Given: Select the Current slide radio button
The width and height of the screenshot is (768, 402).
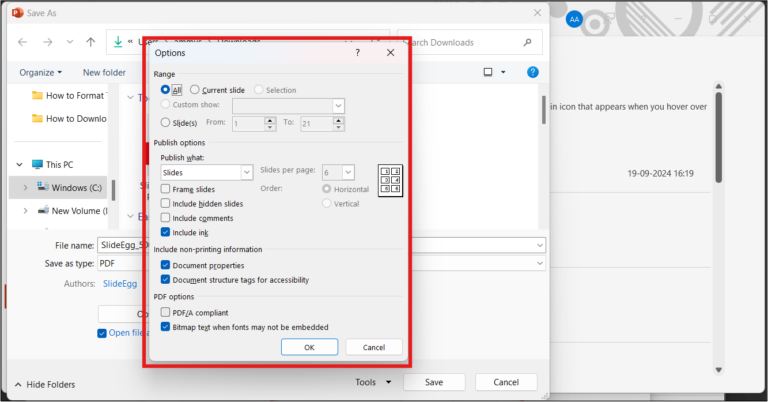Looking at the screenshot, I should click(x=195, y=90).
